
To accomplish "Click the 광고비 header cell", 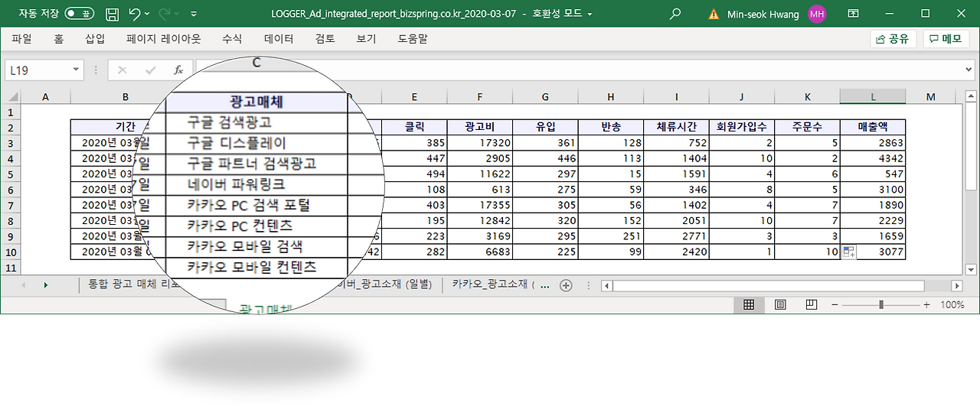I will pyautogui.click(x=479, y=127).
